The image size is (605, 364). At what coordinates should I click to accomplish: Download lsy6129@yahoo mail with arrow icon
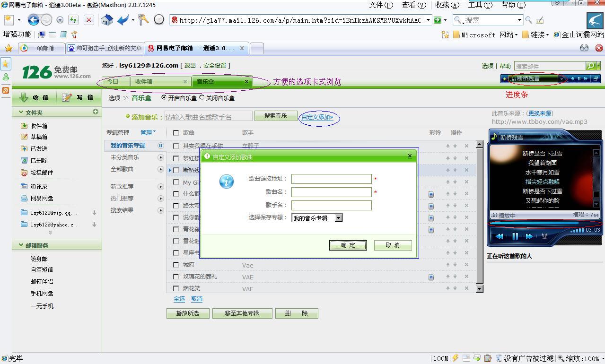click(94, 225)
